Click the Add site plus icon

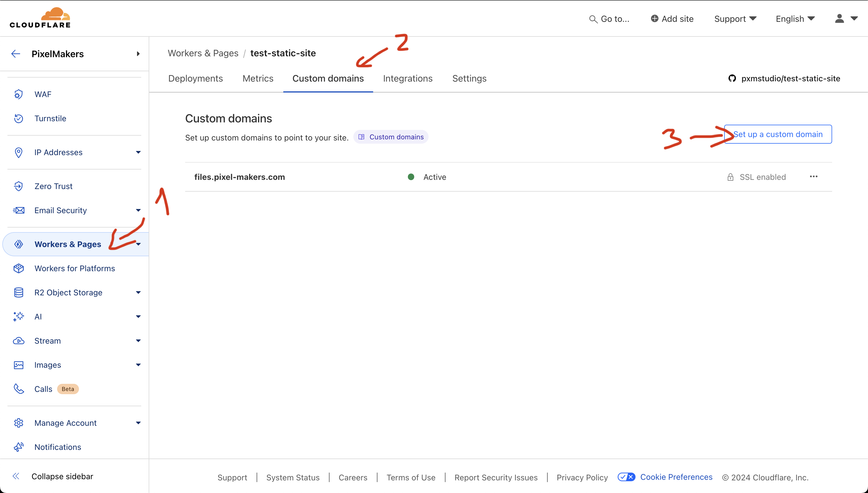click(x=654, y=19)
